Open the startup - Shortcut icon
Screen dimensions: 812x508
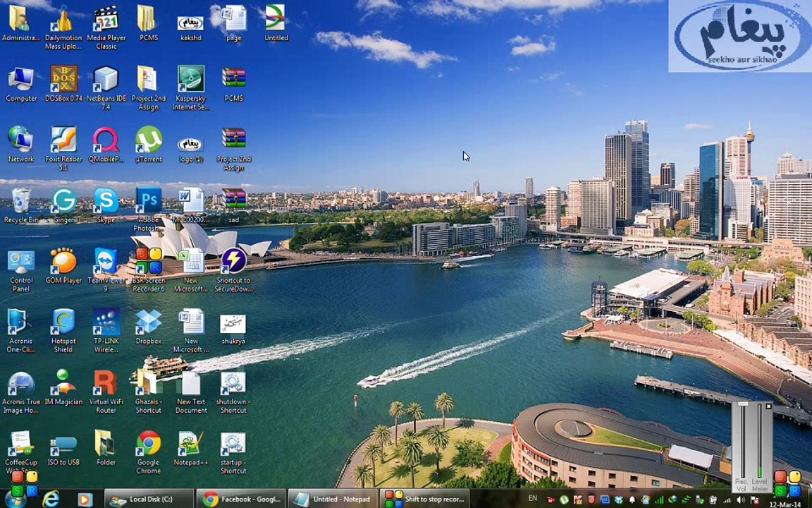click(x=233, y=452)
